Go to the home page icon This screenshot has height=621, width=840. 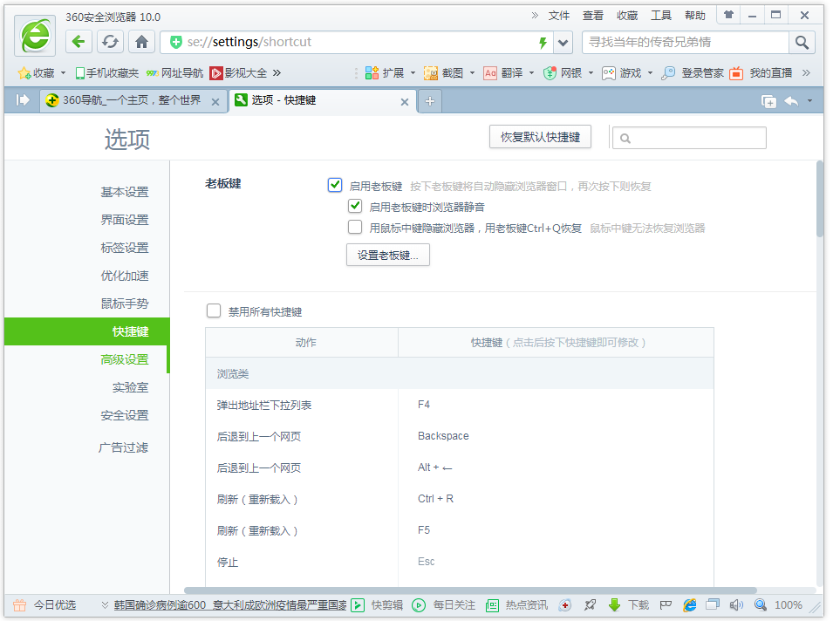(x=141, y=42)
